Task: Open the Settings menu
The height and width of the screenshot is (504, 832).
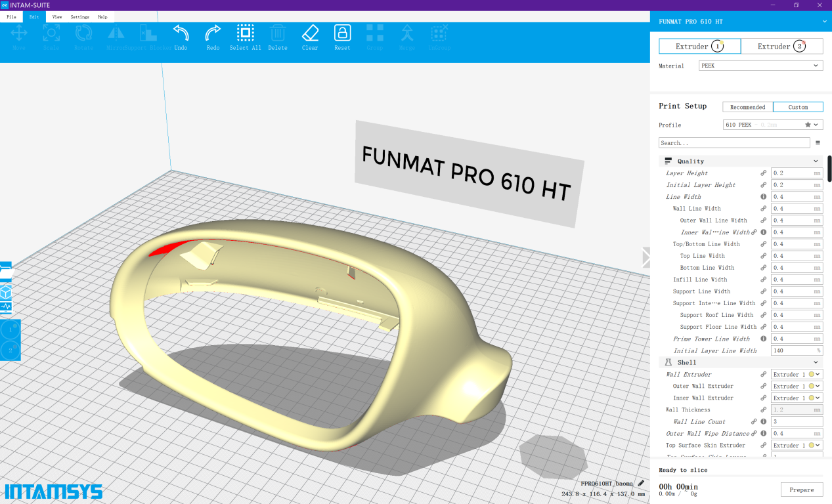Action: coord(80,17)
